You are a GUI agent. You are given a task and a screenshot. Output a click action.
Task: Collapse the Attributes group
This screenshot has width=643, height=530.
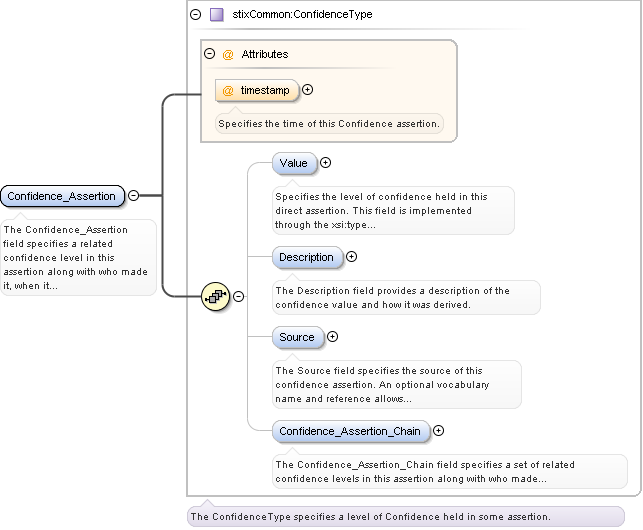(209, 54)
